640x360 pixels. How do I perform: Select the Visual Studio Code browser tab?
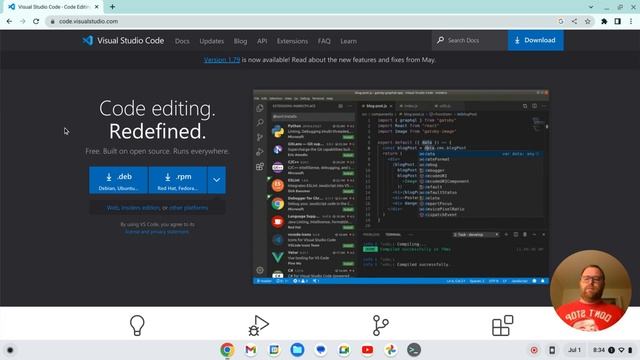pos(53,7)
